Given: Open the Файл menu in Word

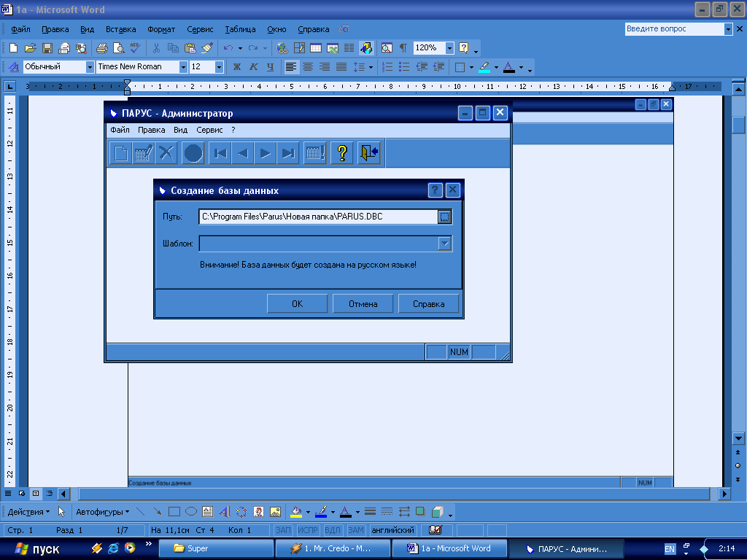Looking at the screenshot, I should (x=21, y=29).
